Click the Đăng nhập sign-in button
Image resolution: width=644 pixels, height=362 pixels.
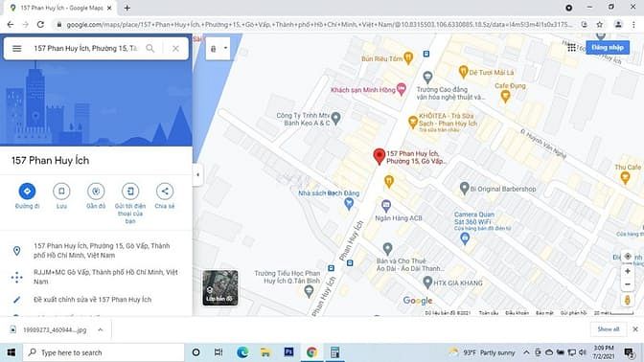point(608,48)
